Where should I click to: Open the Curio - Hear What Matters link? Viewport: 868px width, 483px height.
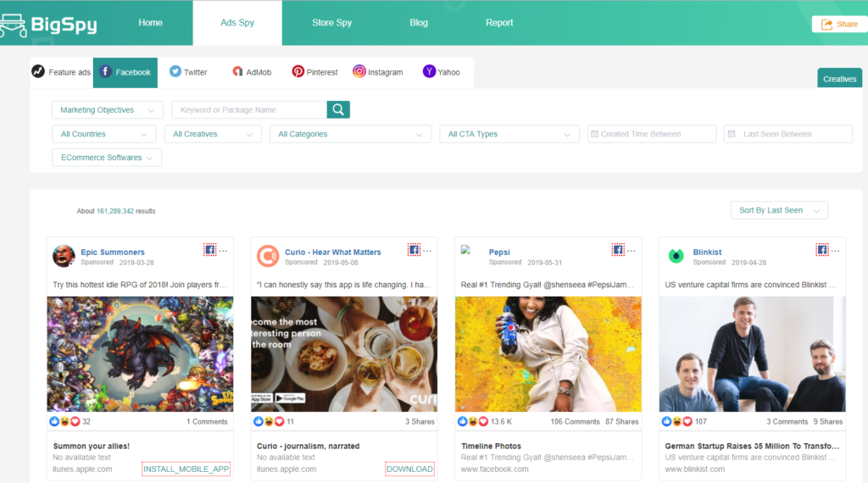coord(332,253)
